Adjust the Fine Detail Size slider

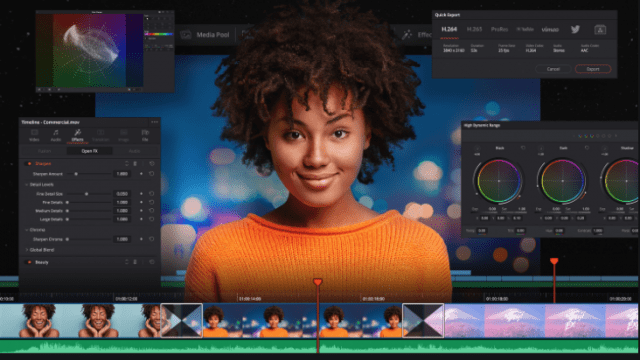coord(89,194)
